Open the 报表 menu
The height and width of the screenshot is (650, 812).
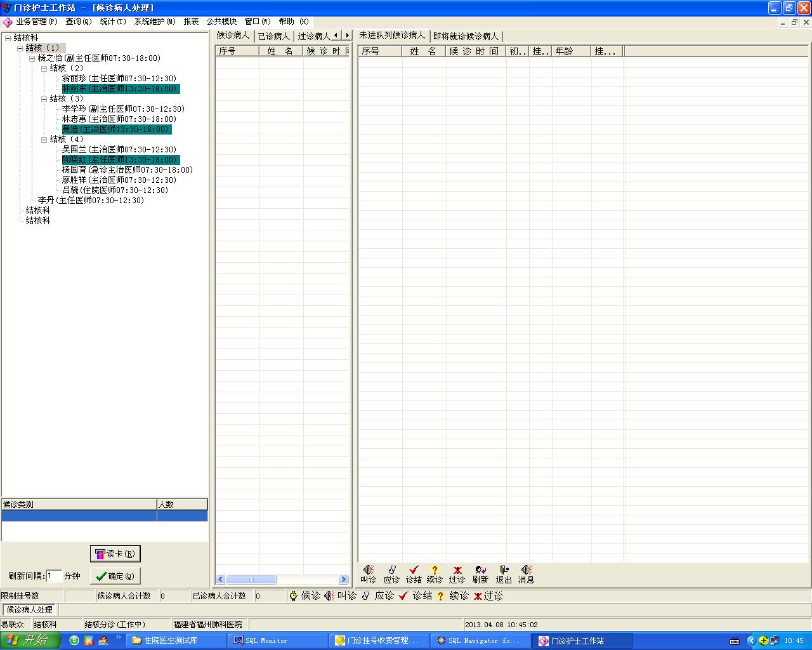pos(191,22)
